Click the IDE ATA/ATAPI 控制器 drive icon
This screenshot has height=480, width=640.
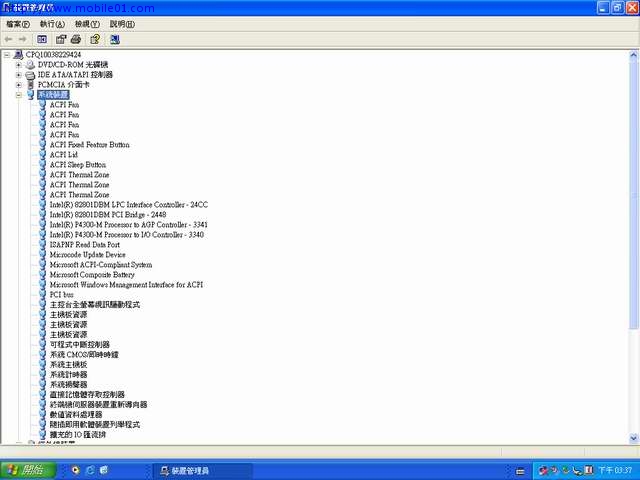(x=30, y=75)
